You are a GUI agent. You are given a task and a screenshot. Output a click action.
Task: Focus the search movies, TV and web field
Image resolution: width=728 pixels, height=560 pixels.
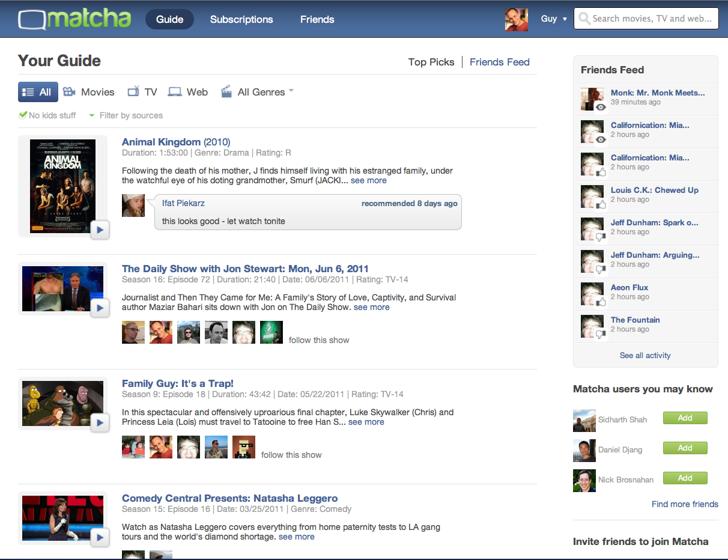click(646, 19)
